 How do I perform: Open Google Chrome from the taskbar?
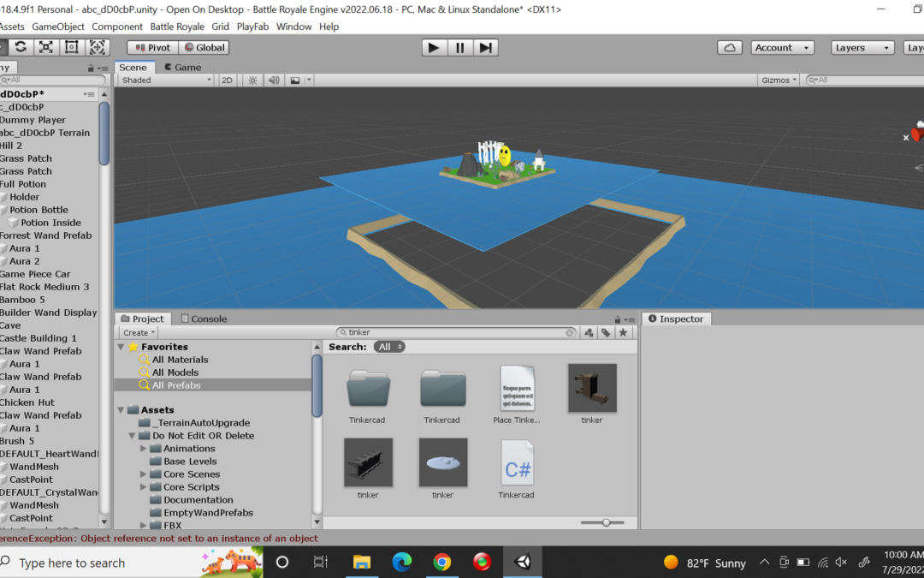(442, 562)
